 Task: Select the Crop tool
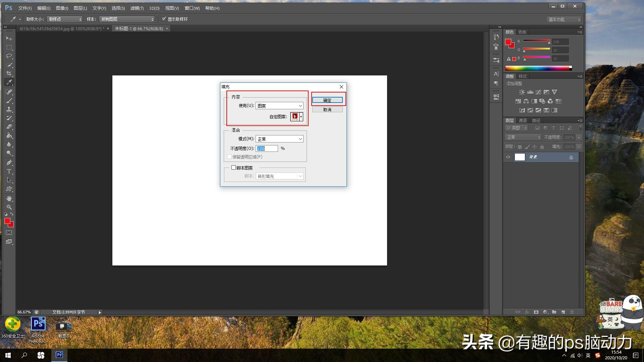9,73
